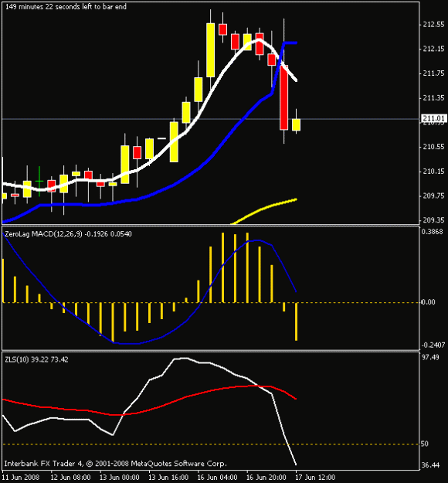
Task: Click the 210.55 price axis label
Action: [433, 147]
